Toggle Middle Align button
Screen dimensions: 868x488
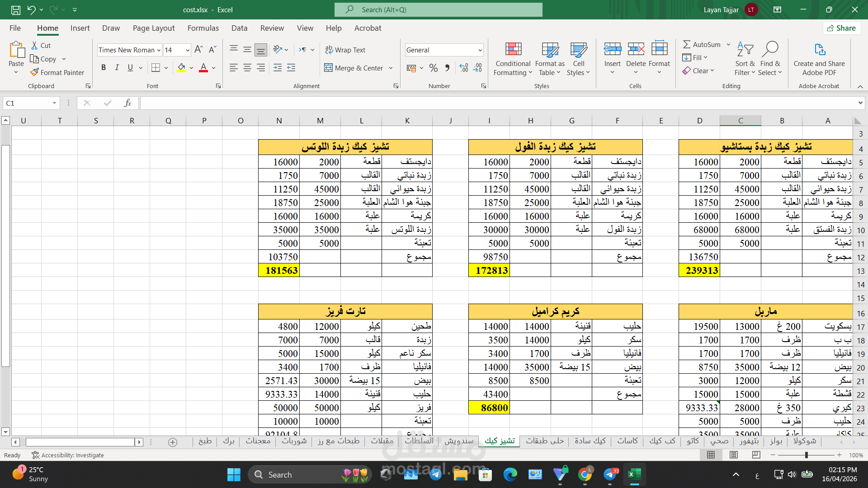(247, 49)
